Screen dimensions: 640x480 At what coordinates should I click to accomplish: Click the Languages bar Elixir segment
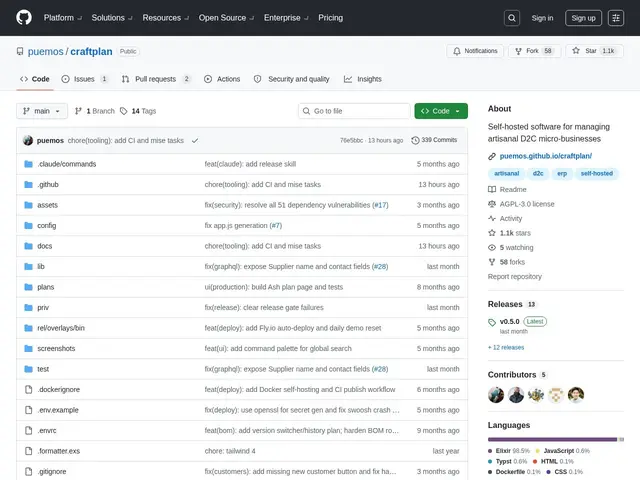click(552, 440)
